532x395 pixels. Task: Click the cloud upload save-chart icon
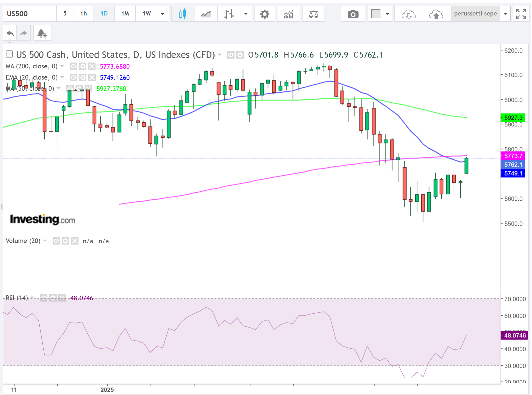tap(436, 14)
